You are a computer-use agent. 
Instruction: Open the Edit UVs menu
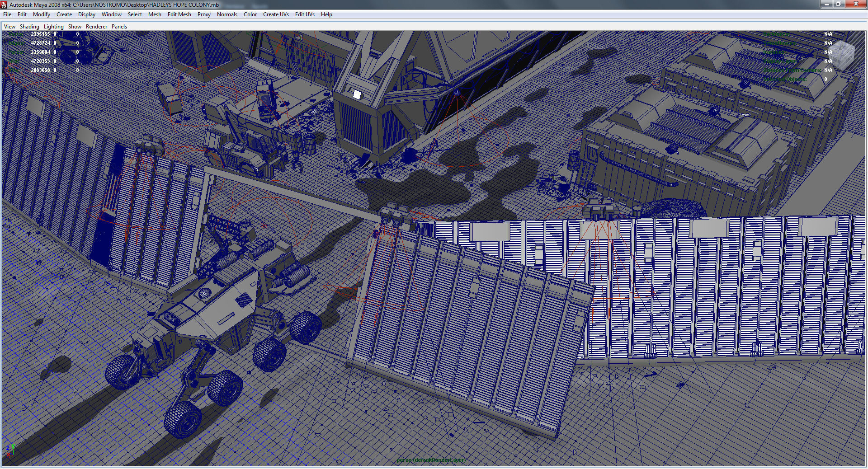305,14
